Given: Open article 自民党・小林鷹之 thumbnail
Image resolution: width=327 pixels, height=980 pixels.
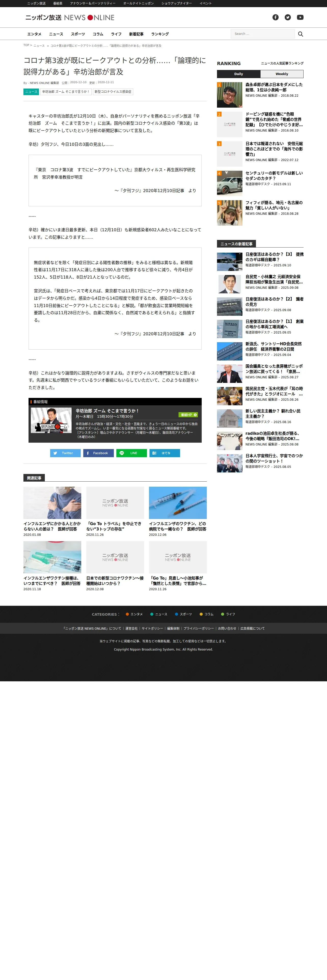Looking at the screenshot, I should coord(229,284).
